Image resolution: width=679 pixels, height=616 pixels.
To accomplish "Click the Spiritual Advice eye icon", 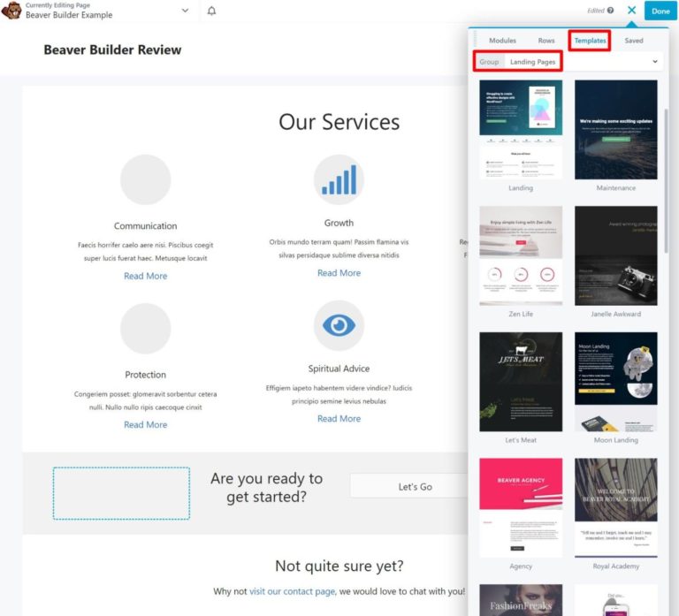I will click(339, 325).
